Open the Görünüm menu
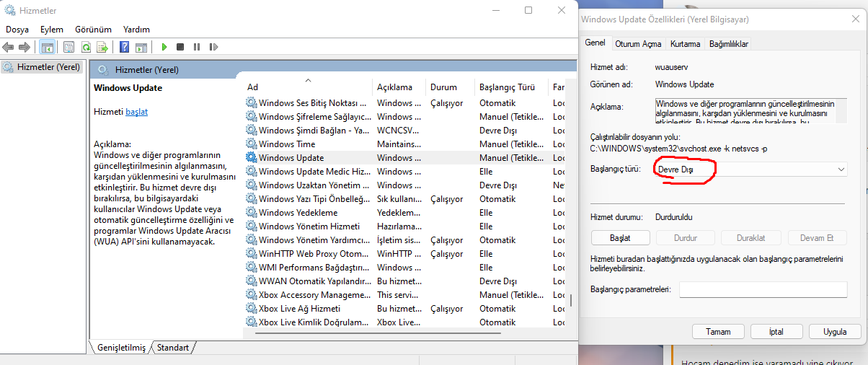Viewport: 868px width, 365px height. coord(93,30)
